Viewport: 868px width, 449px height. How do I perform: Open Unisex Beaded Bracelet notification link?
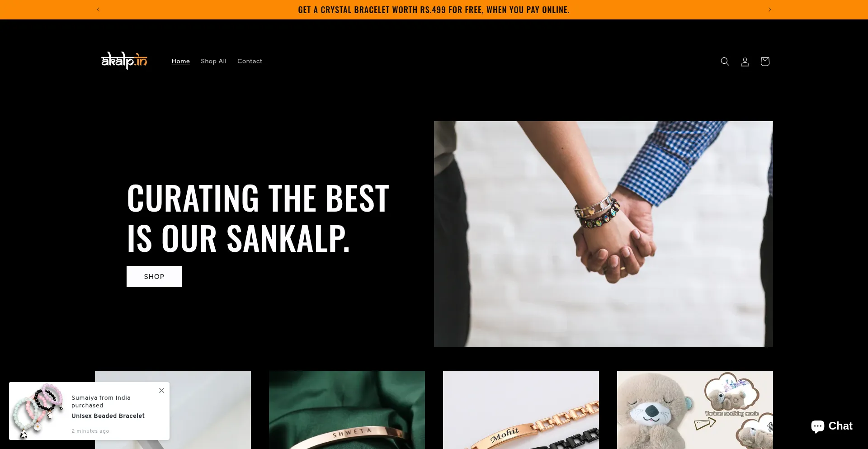(x=108, y=416)
